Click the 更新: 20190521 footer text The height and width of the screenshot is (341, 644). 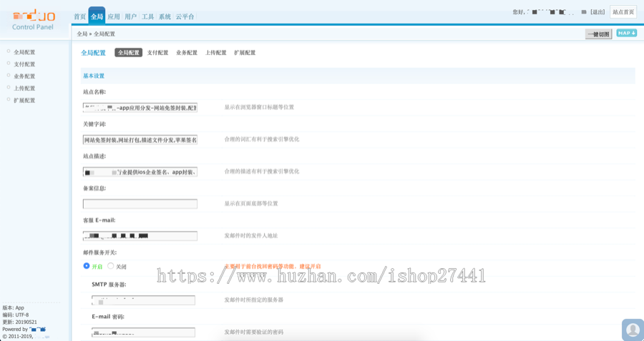[19, 322]
